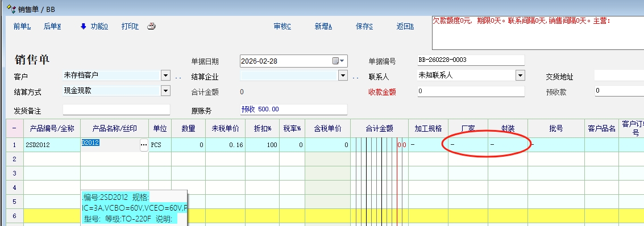Click the 加工规格 column header

429,128
